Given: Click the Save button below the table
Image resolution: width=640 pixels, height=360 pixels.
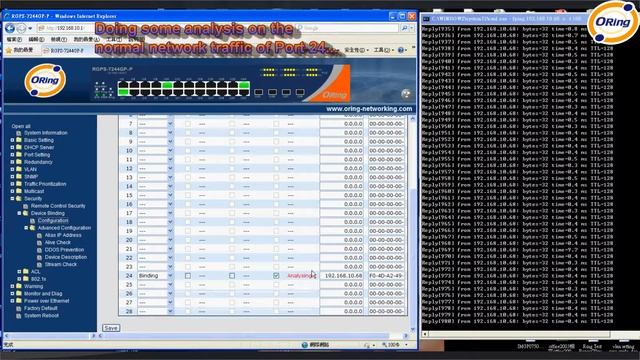Looking at the screenshot, I should coord(111,328).
